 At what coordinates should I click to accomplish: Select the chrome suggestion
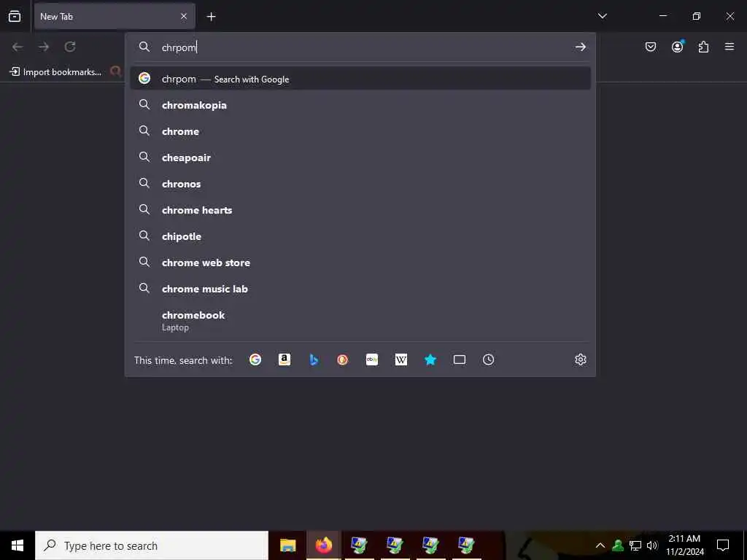pyautogui.click(x=360, y=131)
